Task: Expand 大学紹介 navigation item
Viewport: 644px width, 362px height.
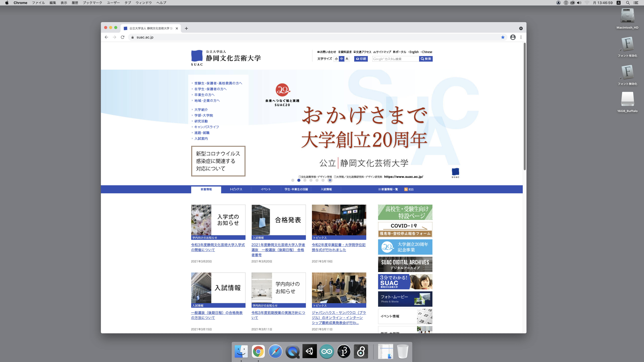Action: 201,110
